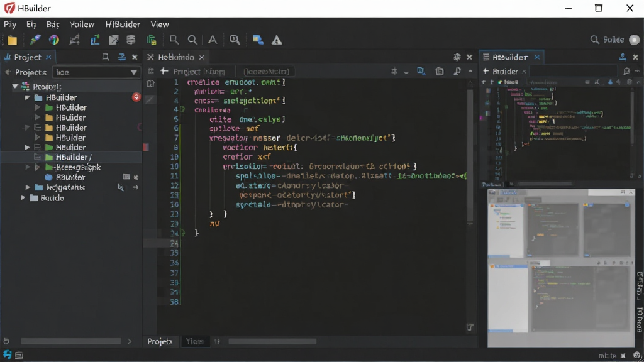Click the round magnifier search toolbar icon
This screenshot has height=362, width=644.
click(x=192, y=40)
